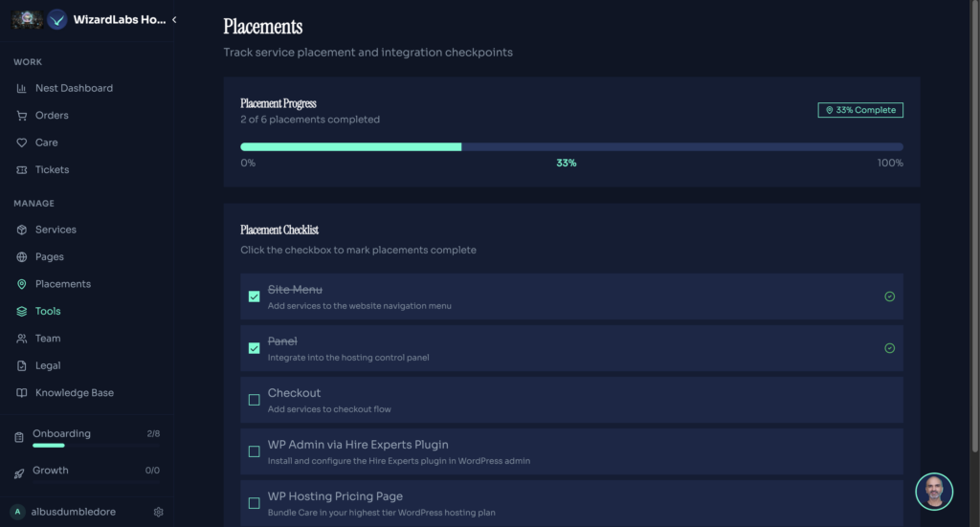Uncheck the Panel placement checkbox
The height and width of the screenshot is (527, 980).
point(255,348)
